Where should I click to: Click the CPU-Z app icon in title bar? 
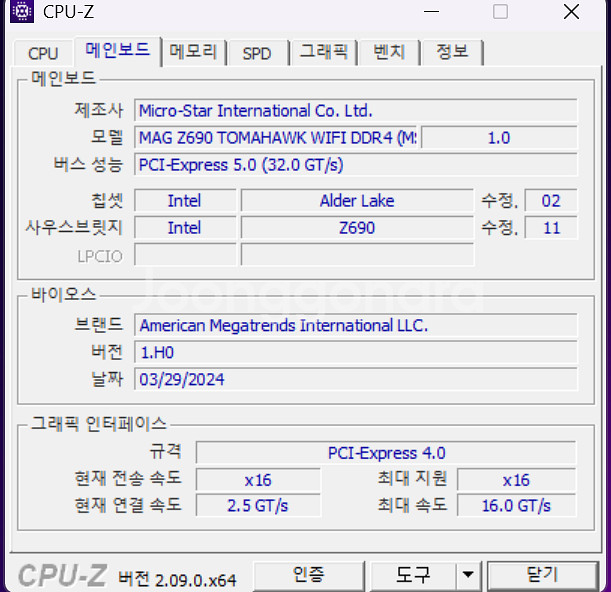(21, 13)
